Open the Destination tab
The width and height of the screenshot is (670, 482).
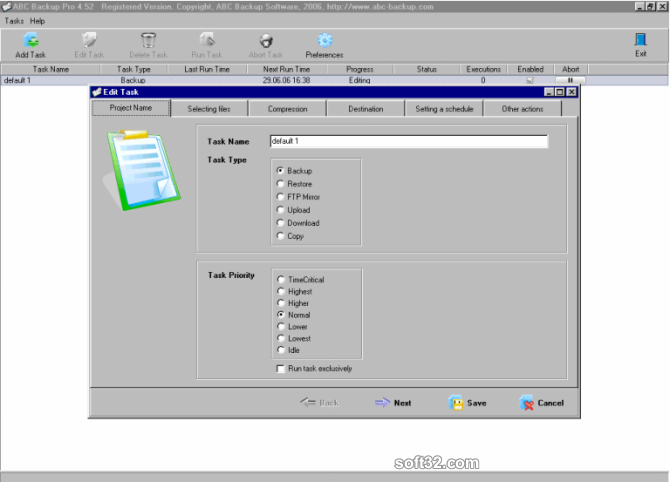366,109
